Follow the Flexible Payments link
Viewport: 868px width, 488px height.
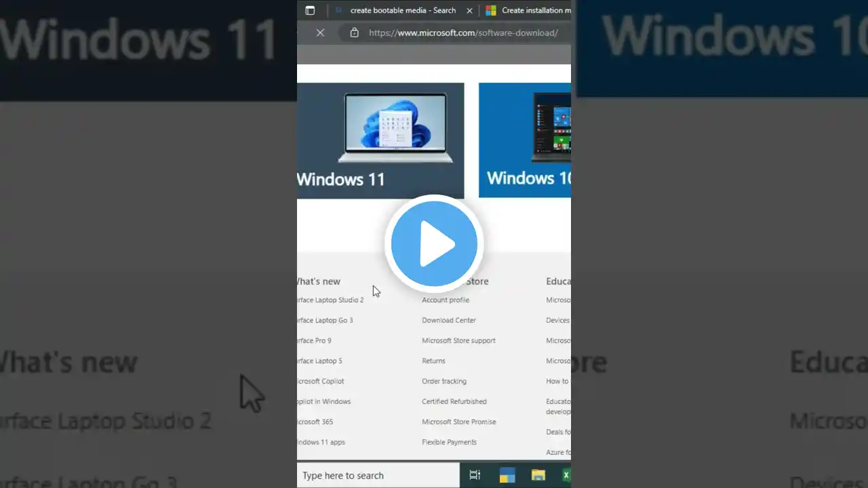449,442
